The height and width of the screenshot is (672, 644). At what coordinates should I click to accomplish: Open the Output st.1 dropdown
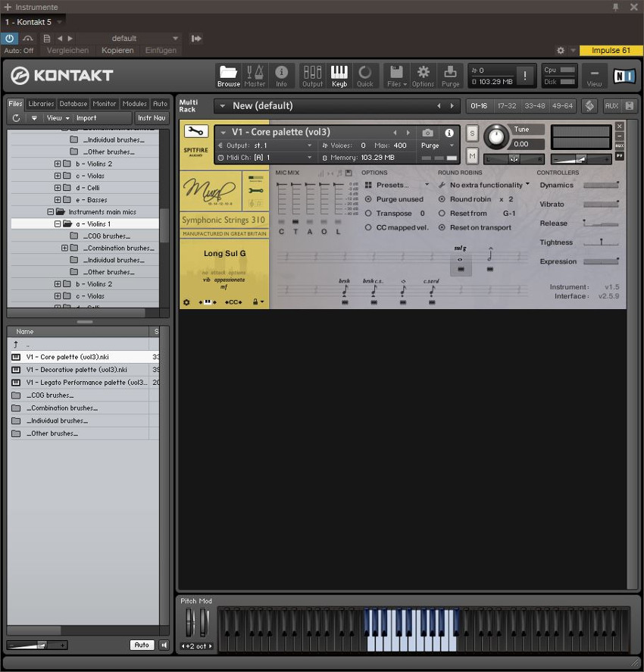click(265, 145)
